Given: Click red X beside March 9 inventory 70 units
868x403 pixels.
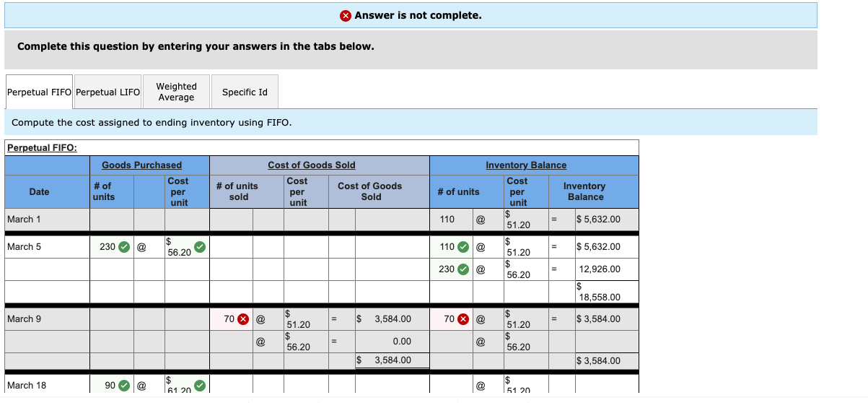Looking at the screenshot, I should tap(463, 319).
